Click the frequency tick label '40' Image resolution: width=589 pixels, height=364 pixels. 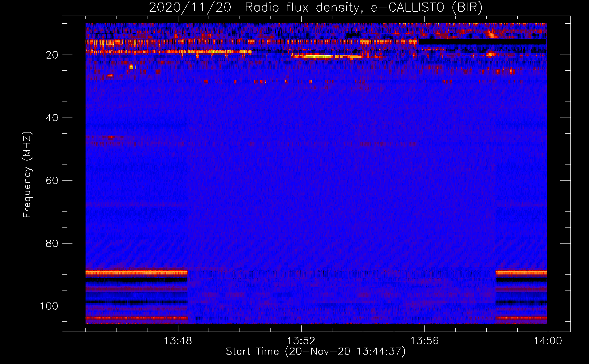(52, 118)
